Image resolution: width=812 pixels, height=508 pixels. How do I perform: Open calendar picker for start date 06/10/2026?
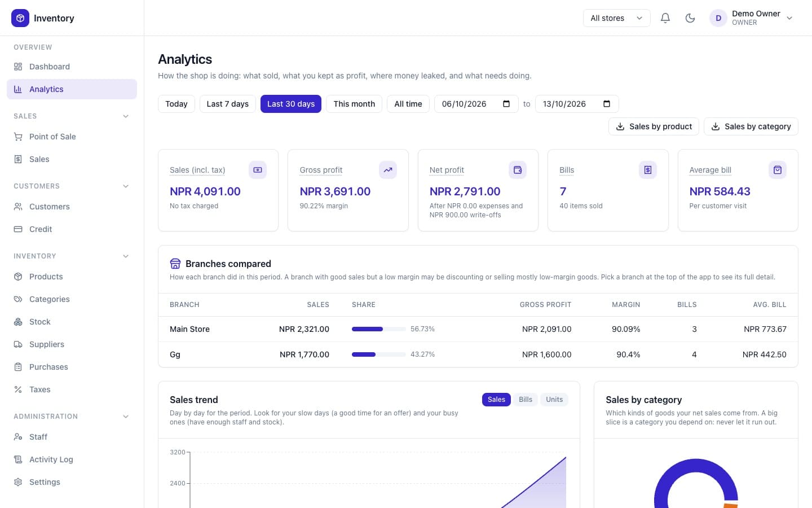(x=506, y=104)
